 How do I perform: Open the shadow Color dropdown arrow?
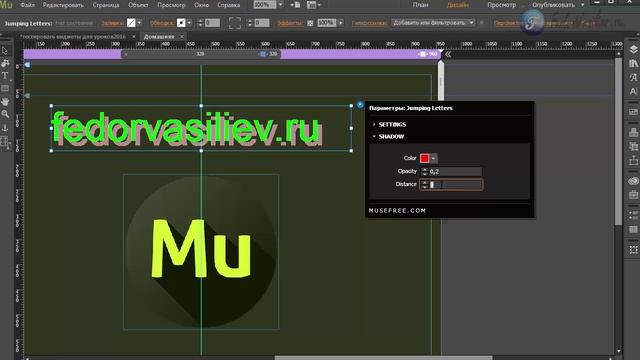[x=433, y=158]
